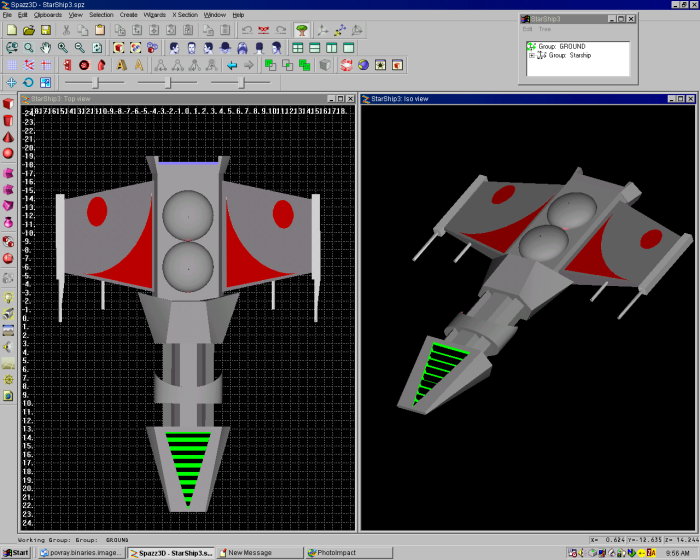This screenshot has height=560, width=700.
Task: Select the hand pan tool
Action: 45,47
